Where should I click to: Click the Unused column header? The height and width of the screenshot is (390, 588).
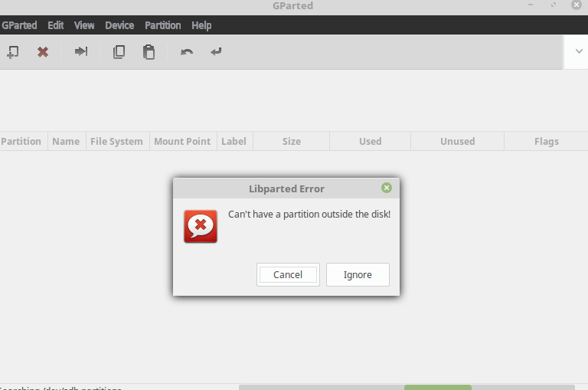coord(458,141)
